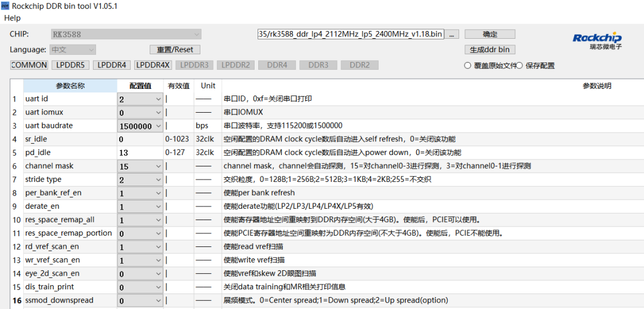
Task: Click the pd_idle value field
Action: click(140, 153)
